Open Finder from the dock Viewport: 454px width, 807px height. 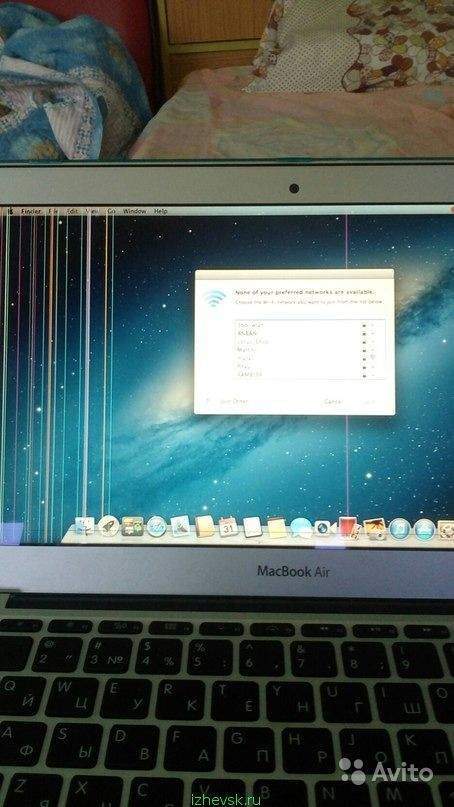click(85, 525)
